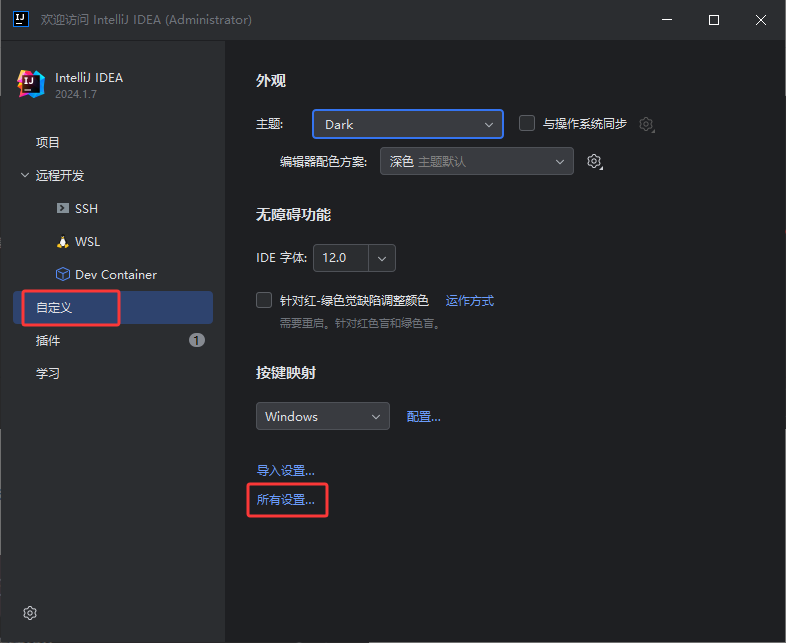Open the Dark theme dropdown
Screen dimensions: 786x643
coord(407,124)
